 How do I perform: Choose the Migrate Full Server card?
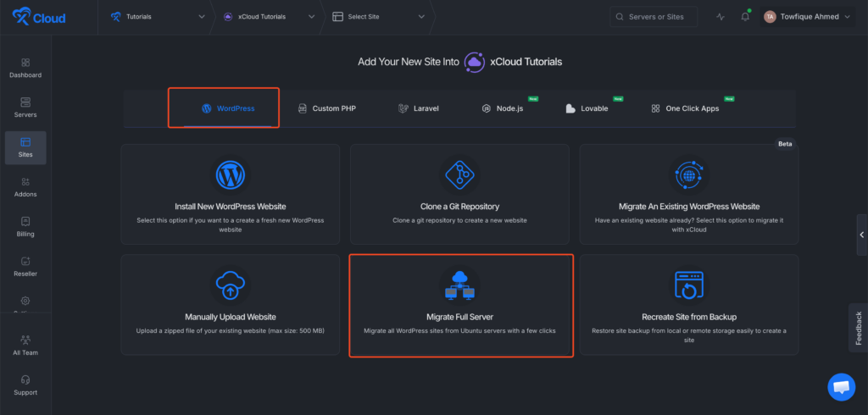[x=461, y=305]
